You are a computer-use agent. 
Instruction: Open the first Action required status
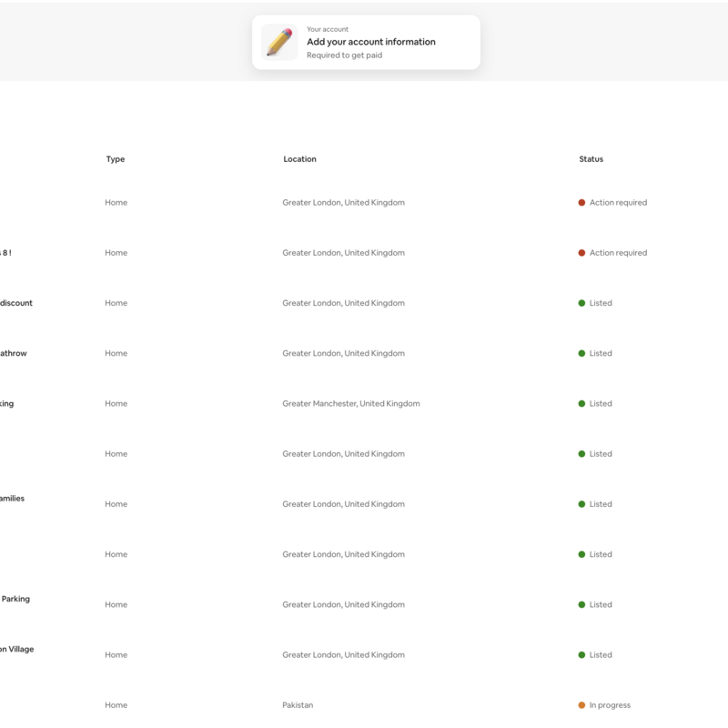(x=618, y=202)
